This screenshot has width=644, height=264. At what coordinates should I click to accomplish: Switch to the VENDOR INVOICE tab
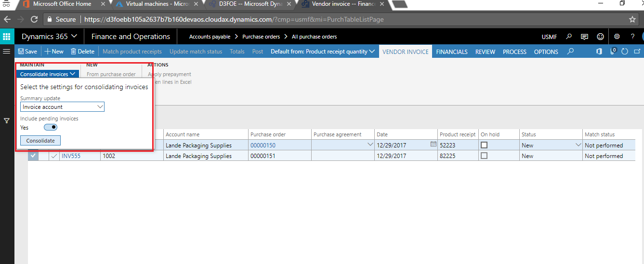pyautogui.click(x=405, y=52)
